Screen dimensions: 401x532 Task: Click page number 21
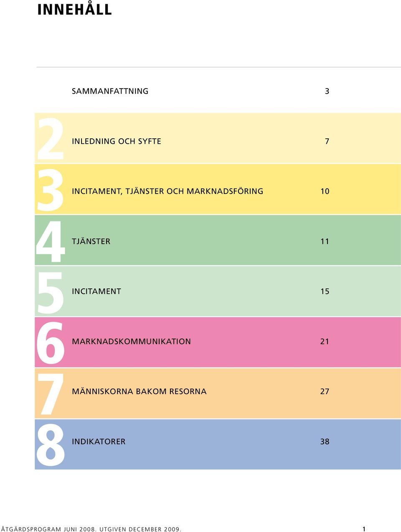tap(325, 341)
